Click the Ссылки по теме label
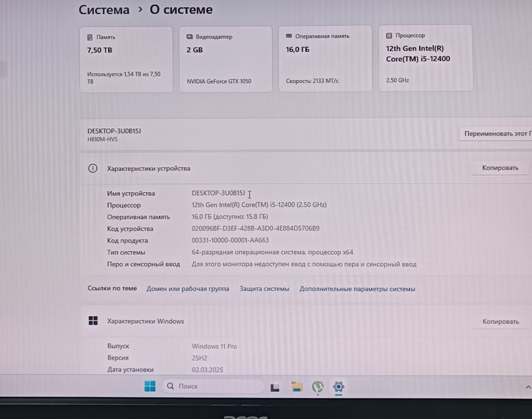532x419 pixels. (112, 288)
